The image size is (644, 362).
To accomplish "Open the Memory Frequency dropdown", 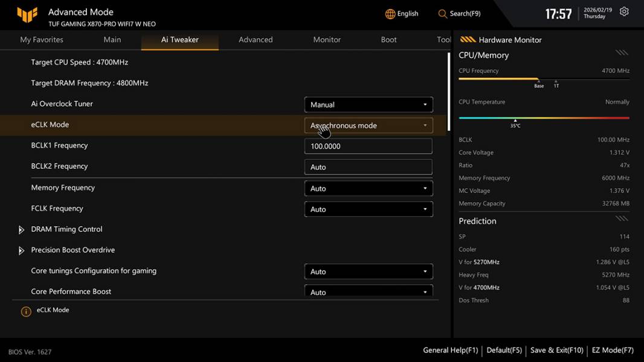I will click(x=368, y=188).
